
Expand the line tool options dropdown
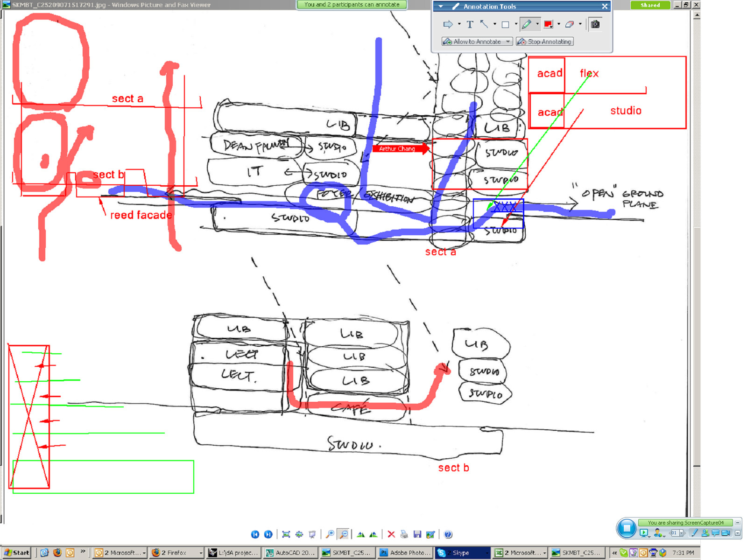pyautogui.click(x=494, y=24)
